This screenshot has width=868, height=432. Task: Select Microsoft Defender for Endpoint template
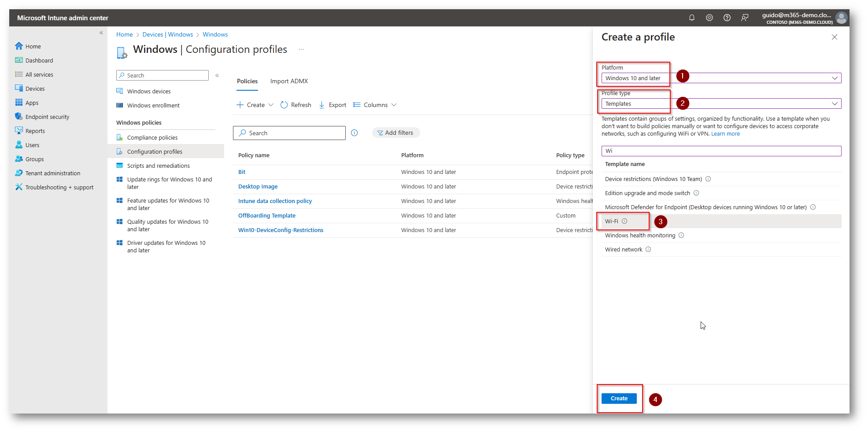click(721, 207)
